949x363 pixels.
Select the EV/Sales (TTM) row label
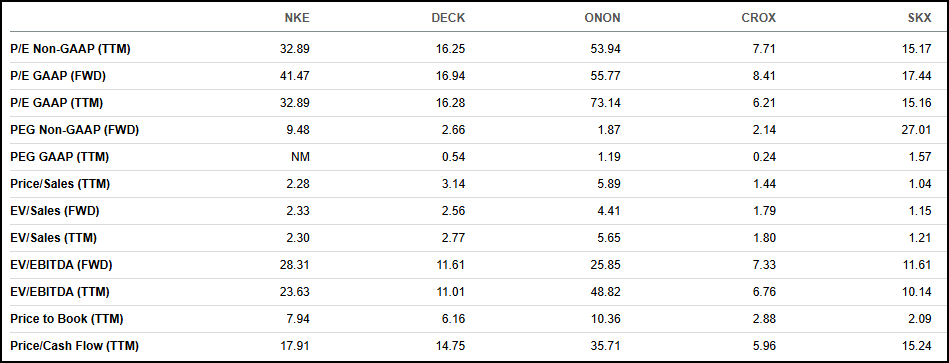53,238
